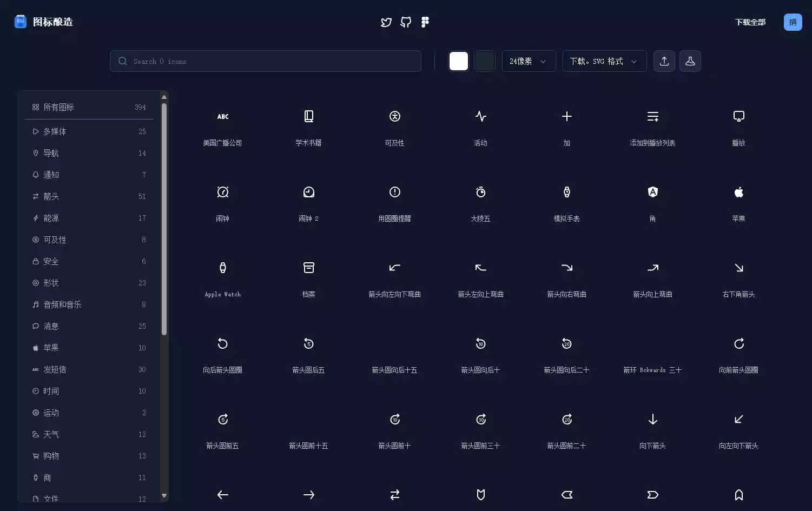Filter by 天气 category

[x=89, y=434]
